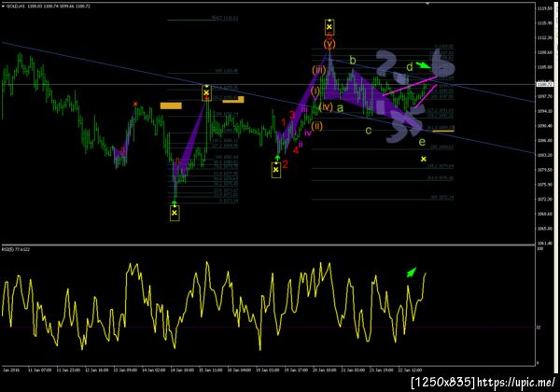Select the orange (i) wave label
The width and height of the screenshot is (560, 392).
point(315,91)
